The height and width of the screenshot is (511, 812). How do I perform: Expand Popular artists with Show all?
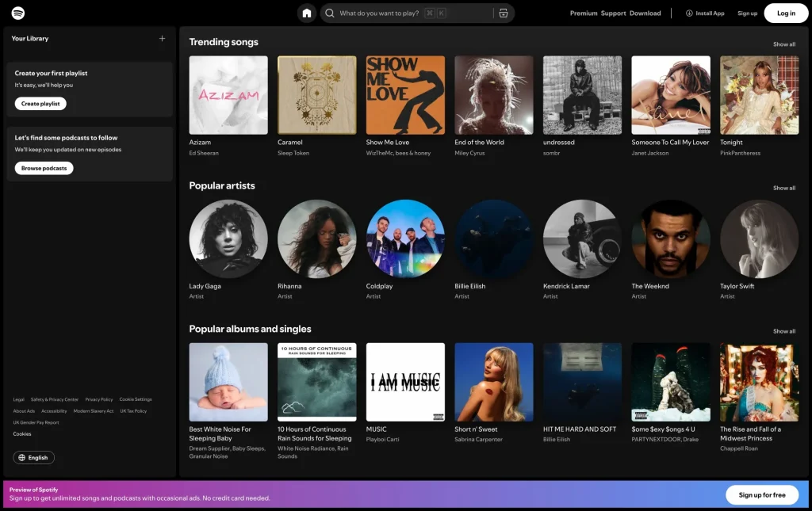(783, 188)
